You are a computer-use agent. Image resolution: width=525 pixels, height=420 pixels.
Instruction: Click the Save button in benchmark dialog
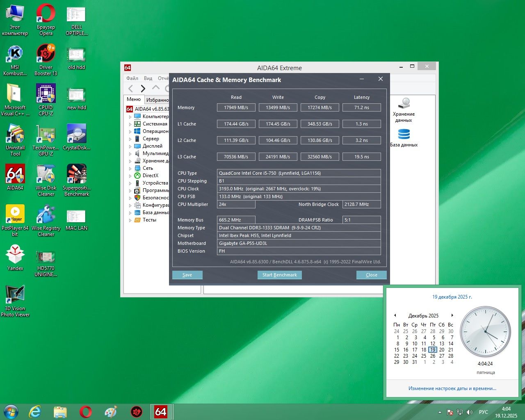click(187, 275)
